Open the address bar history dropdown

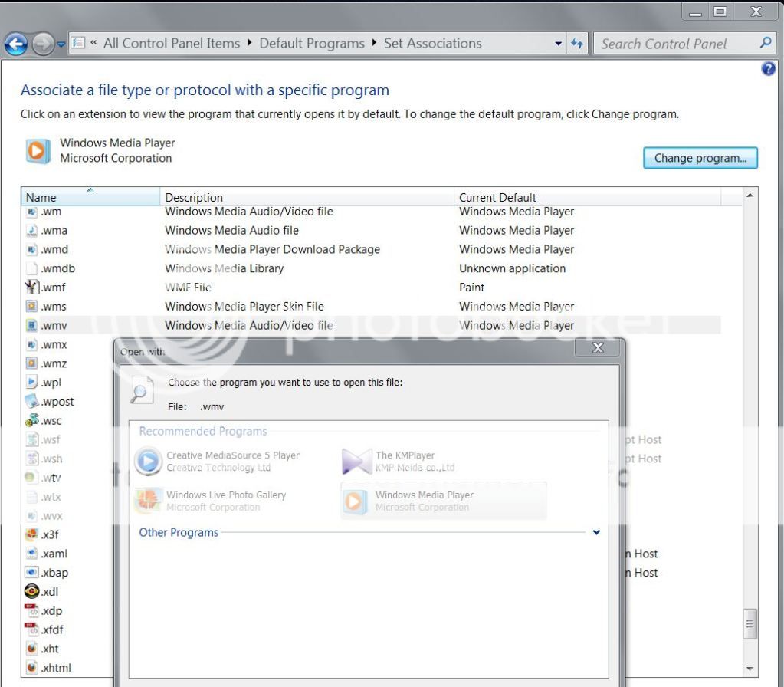coord(558,44)
